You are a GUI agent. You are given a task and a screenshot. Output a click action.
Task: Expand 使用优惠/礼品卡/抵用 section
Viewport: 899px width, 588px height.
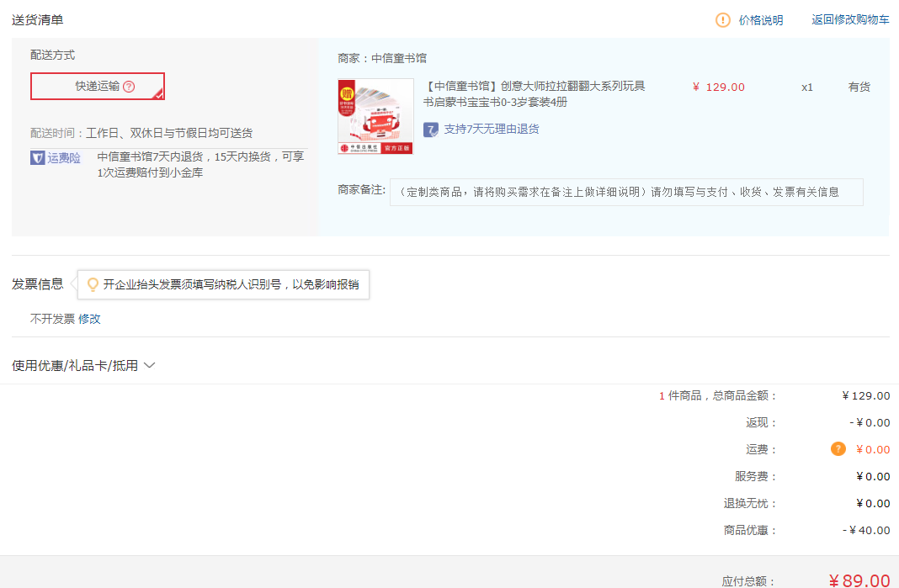coord(83,366)
